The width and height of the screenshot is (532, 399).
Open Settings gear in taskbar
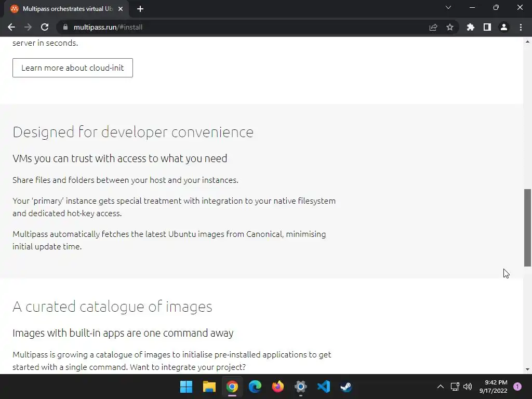tap(301, 387)
